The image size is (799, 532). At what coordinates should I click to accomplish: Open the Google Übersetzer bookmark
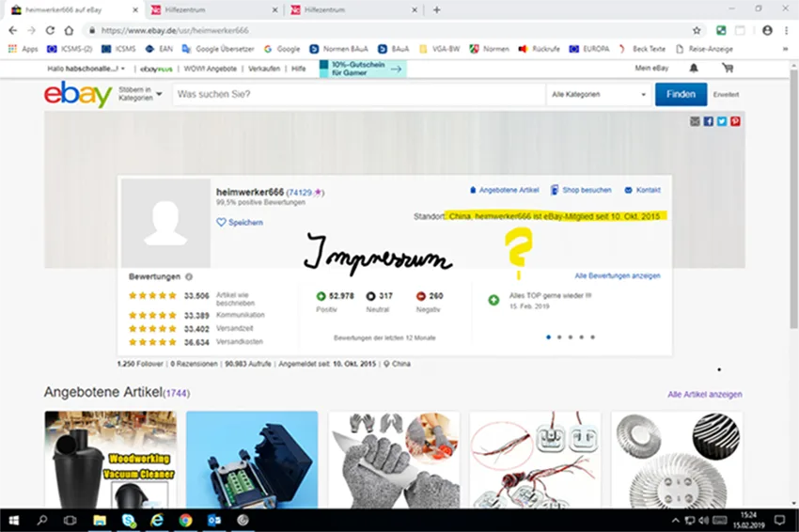pyautogui.click(x=218, y=49)
